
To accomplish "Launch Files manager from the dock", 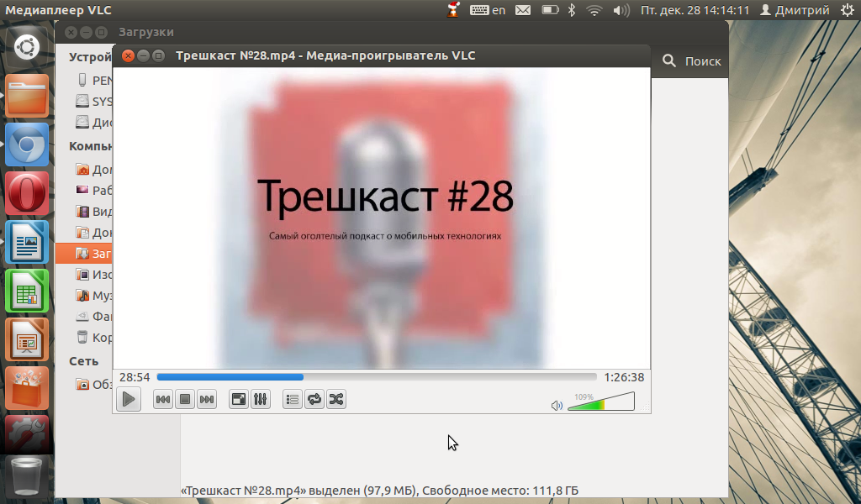I will 27,96.
